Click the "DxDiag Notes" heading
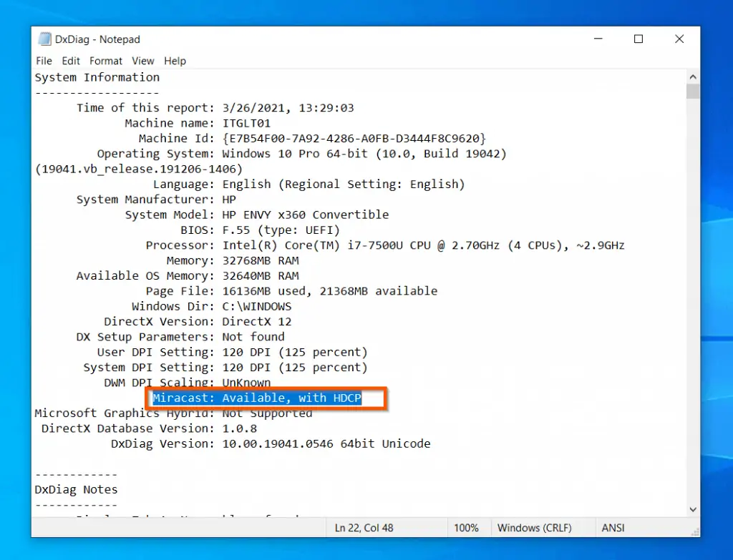733x560 pixels. (x=76, y=489)
